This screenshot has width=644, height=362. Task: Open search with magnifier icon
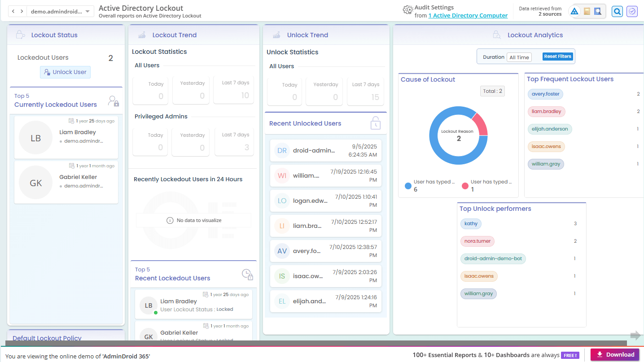[x=618, y=12]
